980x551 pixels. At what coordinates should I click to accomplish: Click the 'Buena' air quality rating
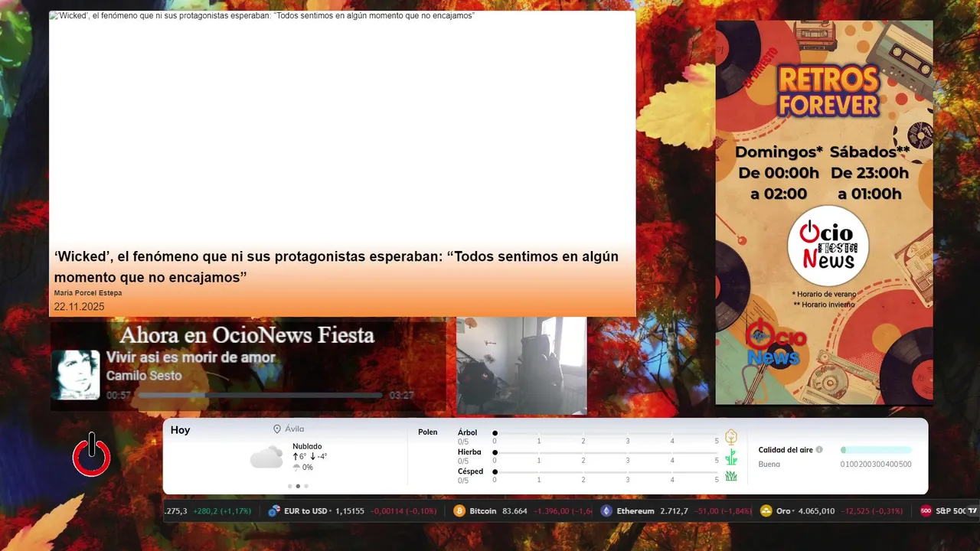point(769,465)
